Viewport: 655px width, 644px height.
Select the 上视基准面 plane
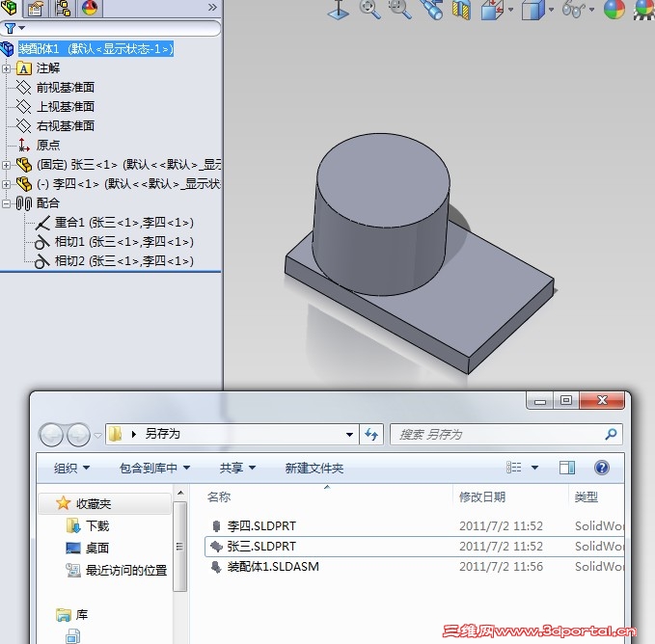(x=66, y=106)
